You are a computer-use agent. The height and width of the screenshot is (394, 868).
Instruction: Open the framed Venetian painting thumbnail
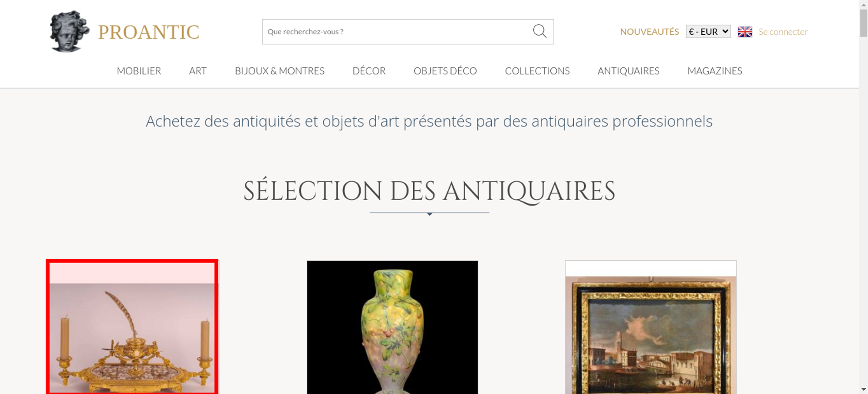tap(651, 327)
